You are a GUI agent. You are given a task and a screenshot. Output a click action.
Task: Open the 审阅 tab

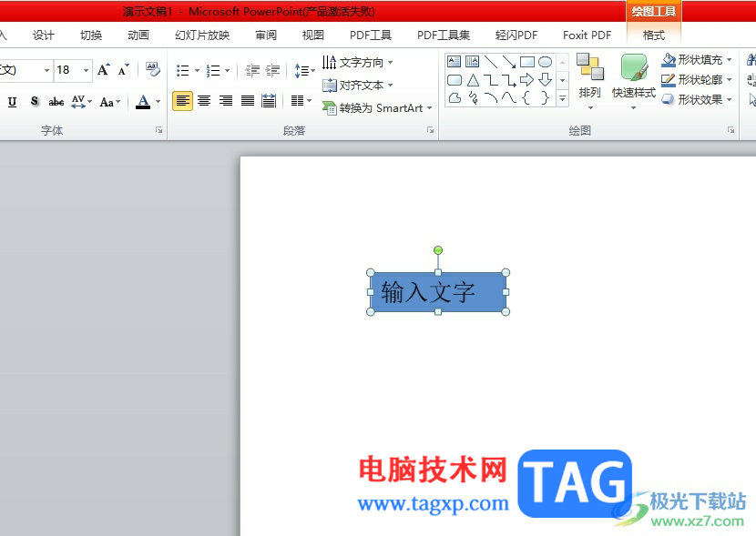(x=266, y=35)
